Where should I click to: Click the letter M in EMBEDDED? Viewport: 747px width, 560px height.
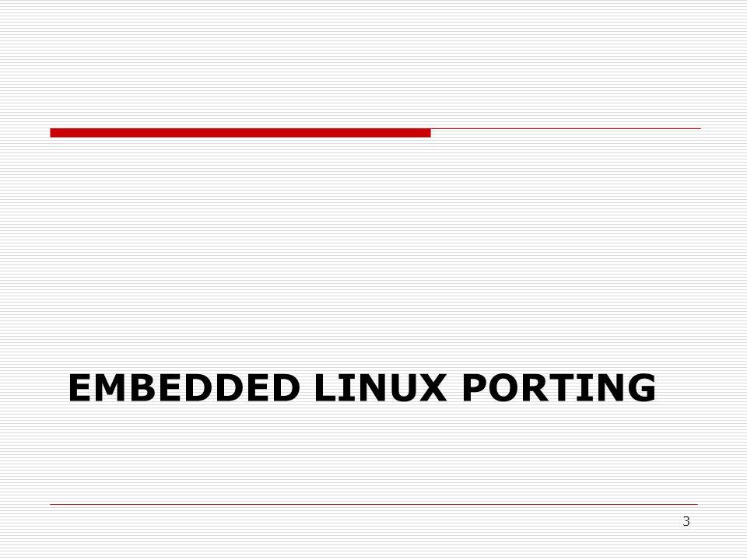[x=110, y=387]
